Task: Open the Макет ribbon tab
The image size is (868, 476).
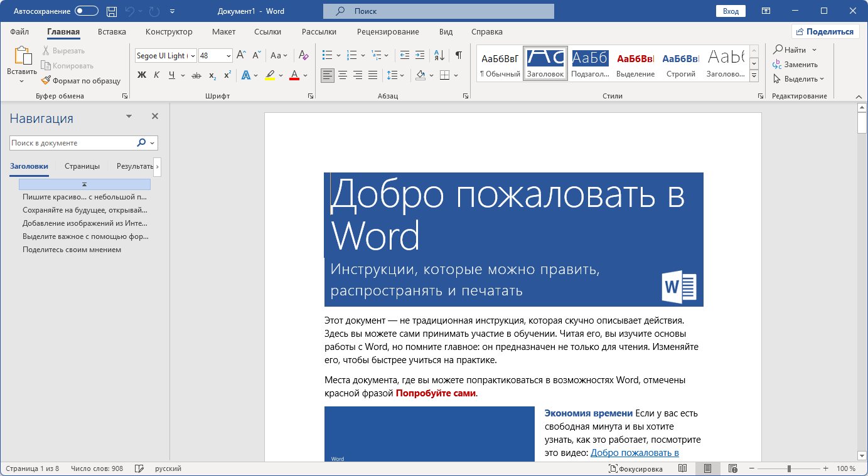Action: 223,32
